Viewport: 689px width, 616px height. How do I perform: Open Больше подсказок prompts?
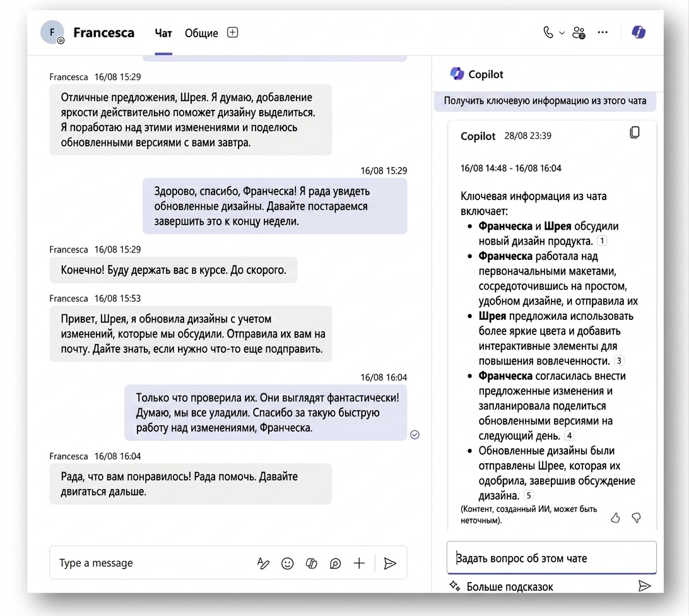tap(502, 586)
